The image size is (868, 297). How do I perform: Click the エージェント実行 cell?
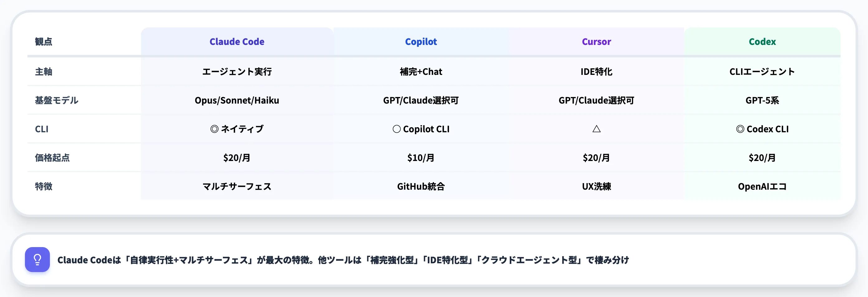click(237, 71)
